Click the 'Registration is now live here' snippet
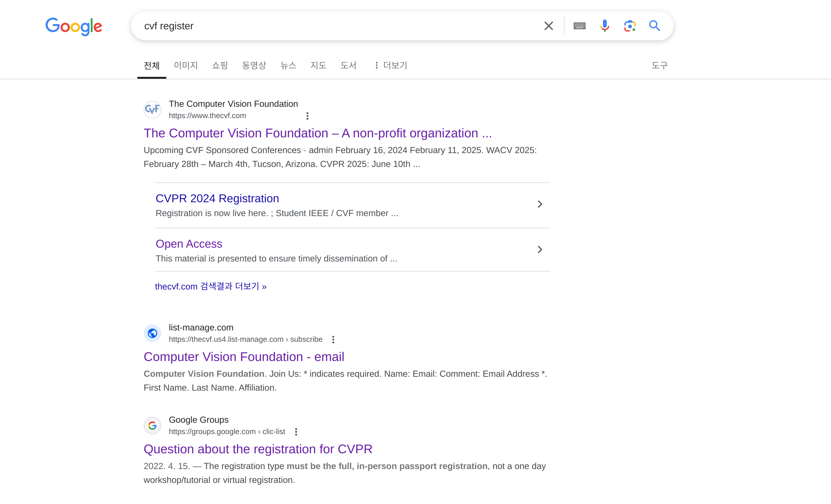 (277, 213)
